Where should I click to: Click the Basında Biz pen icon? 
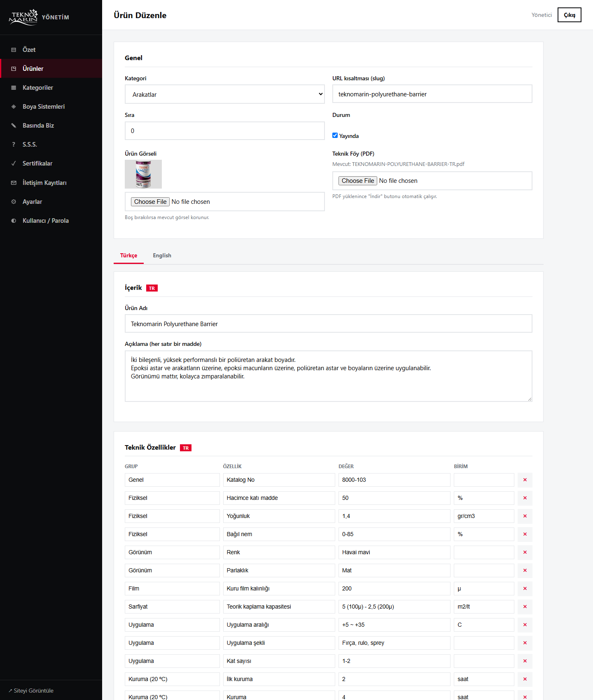pos(14,126)
